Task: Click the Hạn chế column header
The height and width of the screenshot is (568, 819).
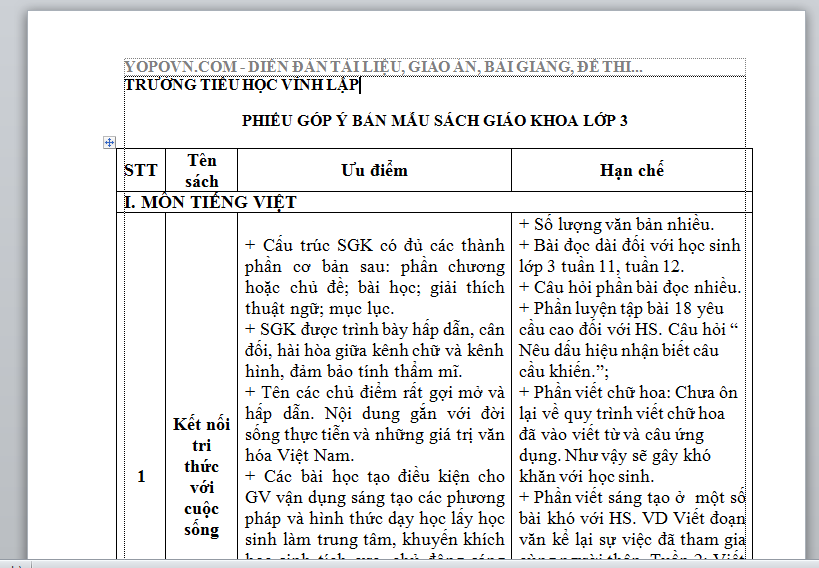Action: (631, 171)
